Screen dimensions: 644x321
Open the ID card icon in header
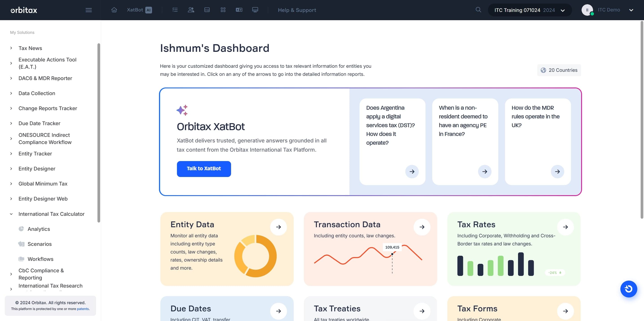click(x=239, y=10)
